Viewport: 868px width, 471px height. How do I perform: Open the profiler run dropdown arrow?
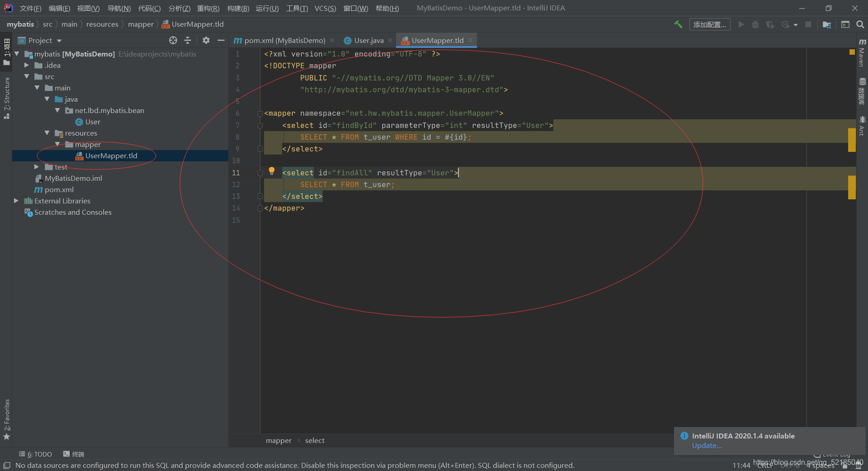(796, 25)
